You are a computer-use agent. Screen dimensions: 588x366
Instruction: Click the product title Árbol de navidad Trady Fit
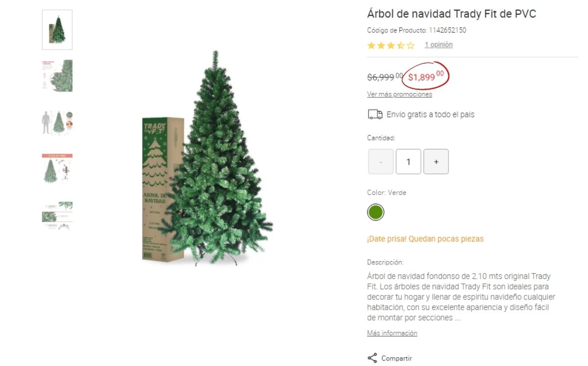[x=451, y=14]
